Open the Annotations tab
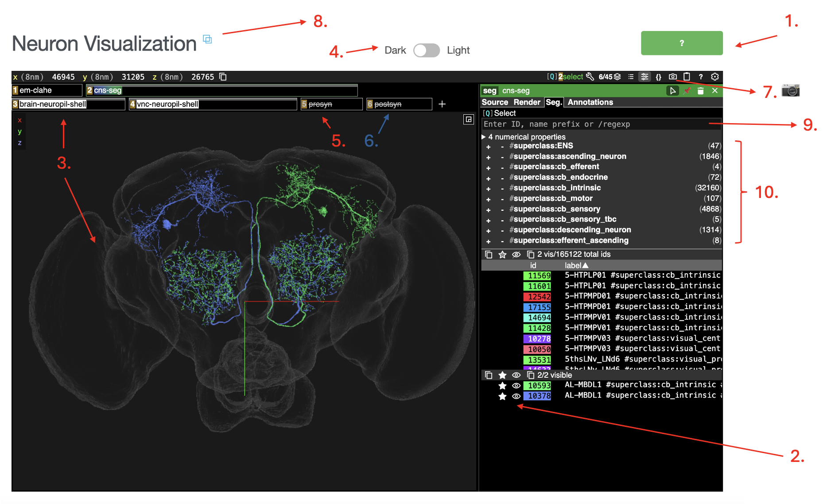The image size is (823, 504). [590, 102]
